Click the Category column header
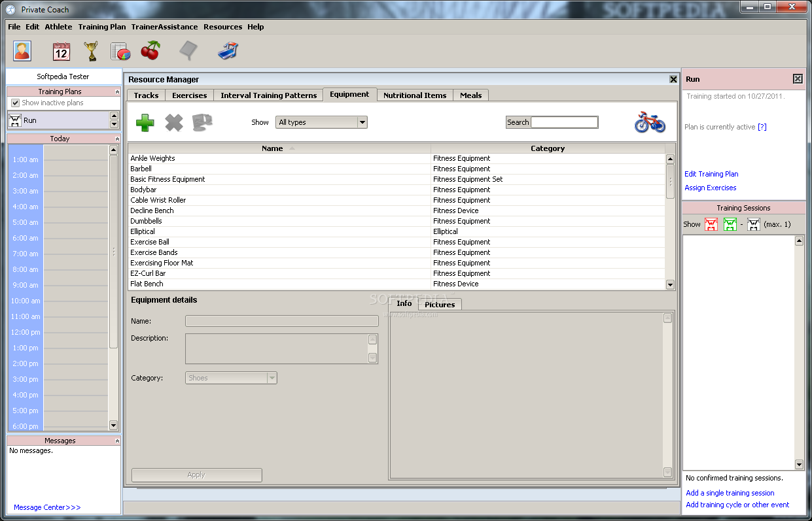 click(x=548, y=148)
